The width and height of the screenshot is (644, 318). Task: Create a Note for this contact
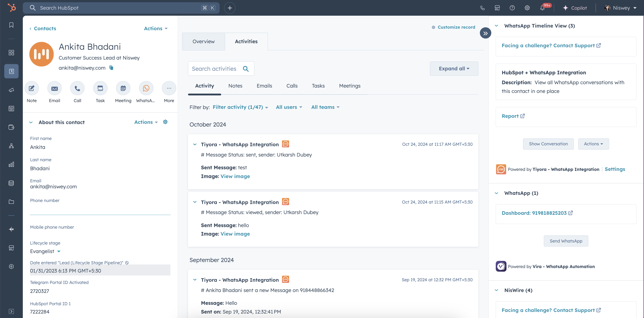[x=32, y=88]
